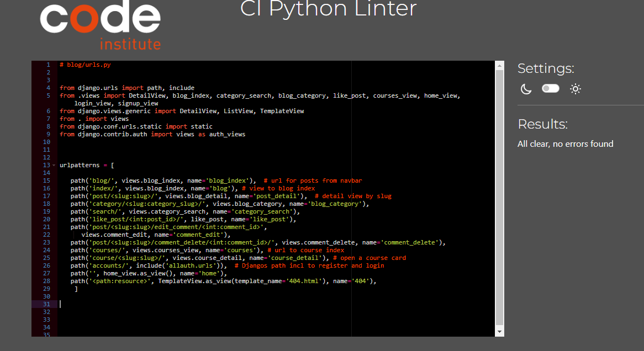Click the '# url for posts from navbar' comment
The image size is (644, 351).
click(313, 180)
